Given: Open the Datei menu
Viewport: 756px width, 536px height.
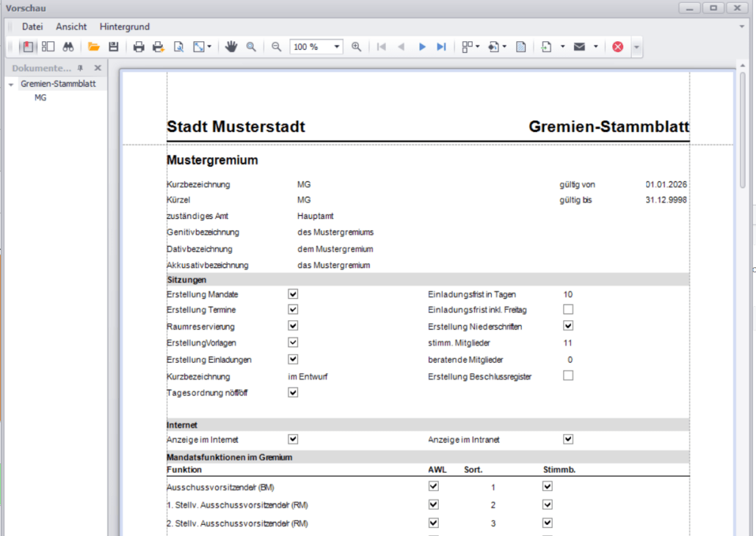Looking at the screenshot, I should point(32,26).
